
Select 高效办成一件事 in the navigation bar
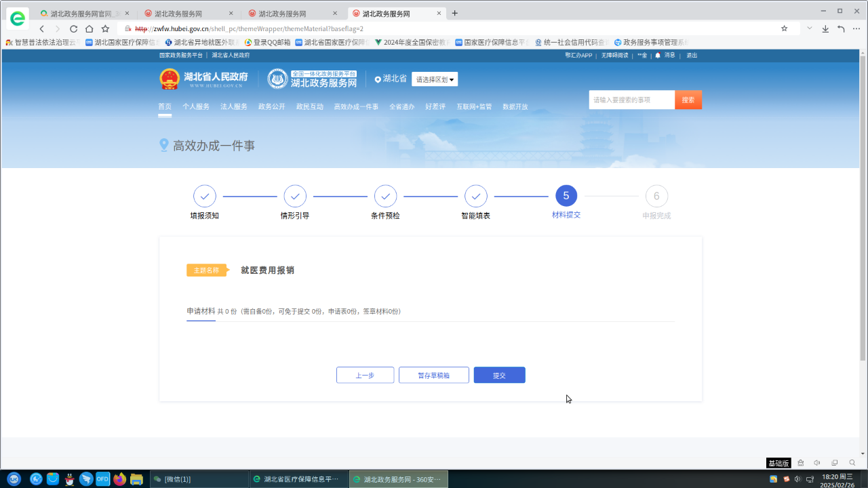coord(356,106)
